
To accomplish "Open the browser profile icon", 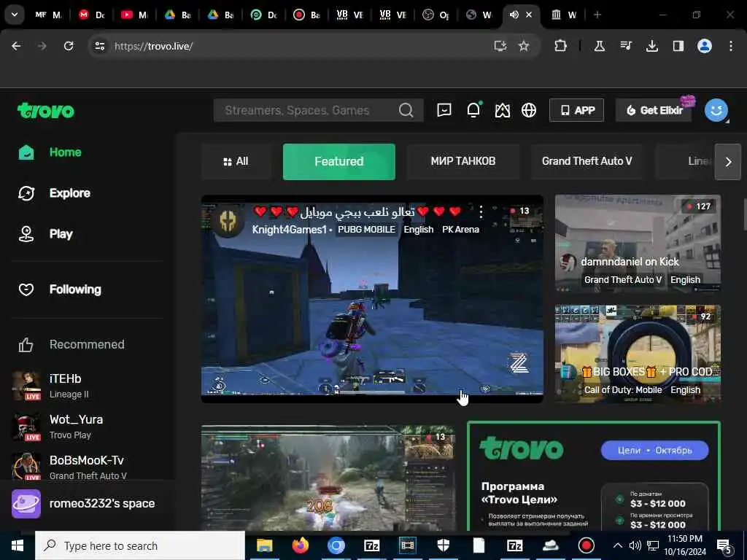I will tap(705, 46).
